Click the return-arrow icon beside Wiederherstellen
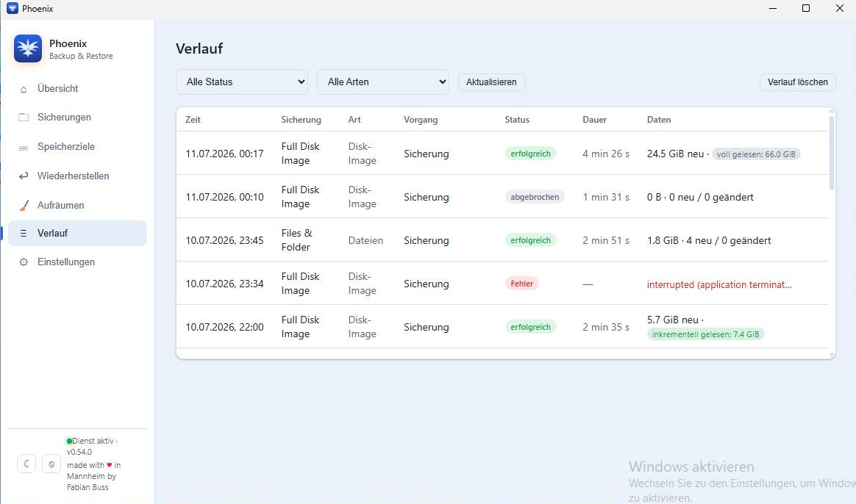This screenshot has width=856, height=504. [24, 176]
